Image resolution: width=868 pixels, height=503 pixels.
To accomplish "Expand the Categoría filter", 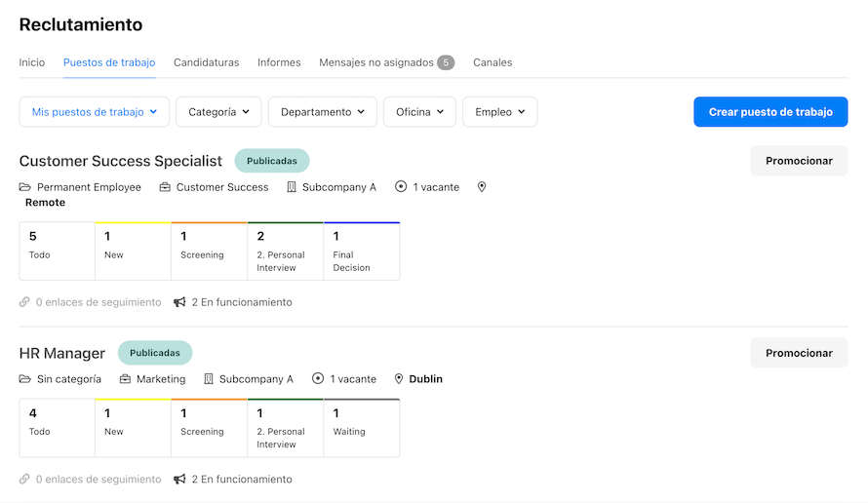I will click(218, 112).
